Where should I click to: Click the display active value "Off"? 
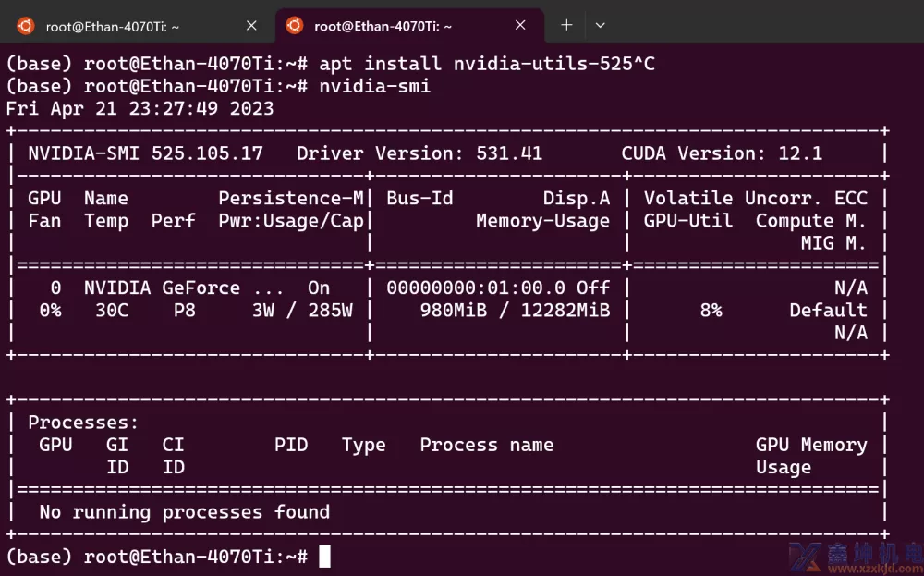coord(593,288)
